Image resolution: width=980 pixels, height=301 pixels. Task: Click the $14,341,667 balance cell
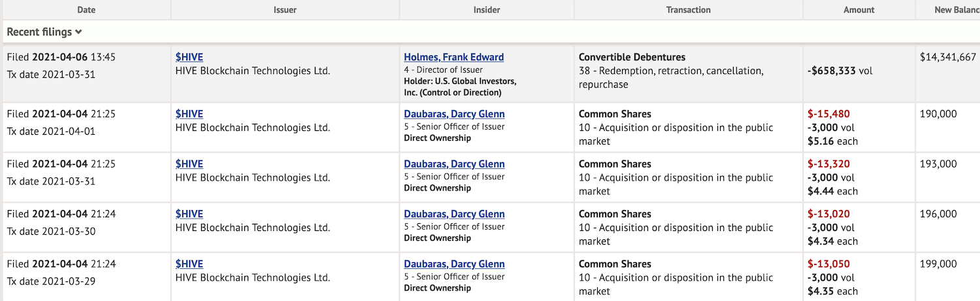pyautogui.click(x=947, y=57)
